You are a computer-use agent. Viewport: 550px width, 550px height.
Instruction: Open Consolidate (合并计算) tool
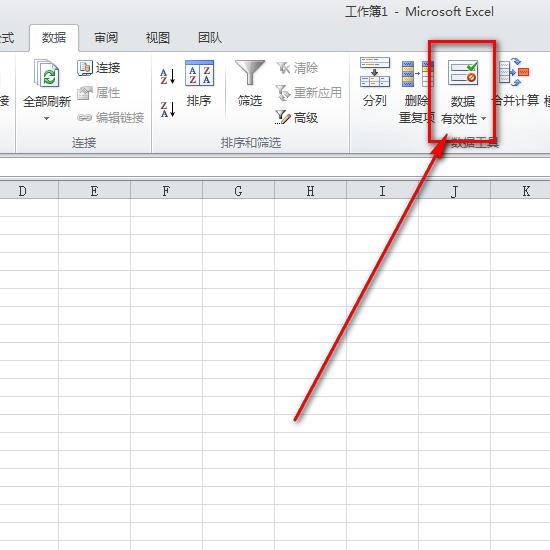[x=514, y=72]
